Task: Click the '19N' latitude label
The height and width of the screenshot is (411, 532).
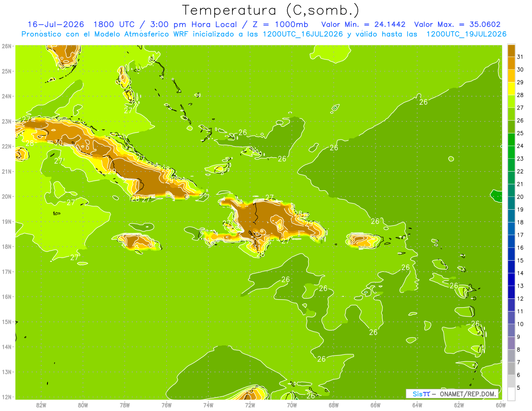Action: (x=6, y=221)
